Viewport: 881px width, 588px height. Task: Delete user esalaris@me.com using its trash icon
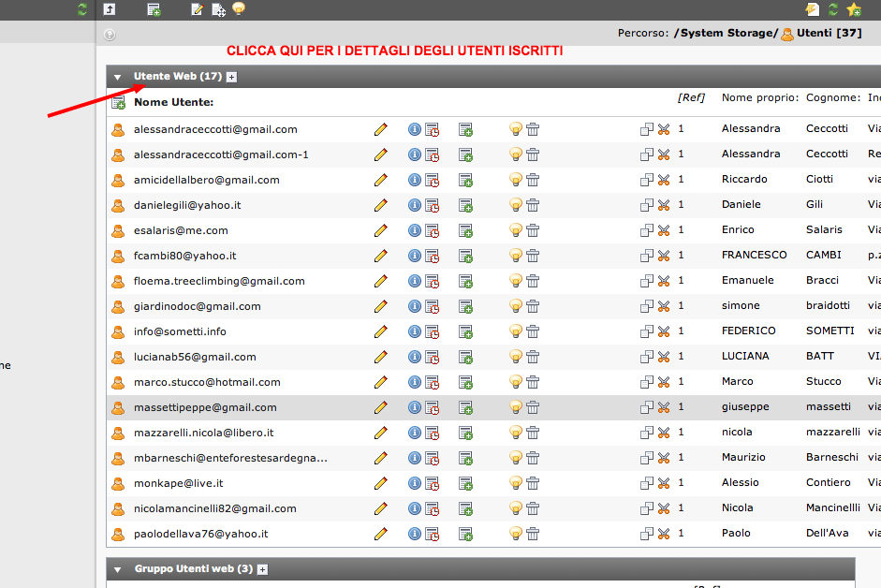point(533,230)
